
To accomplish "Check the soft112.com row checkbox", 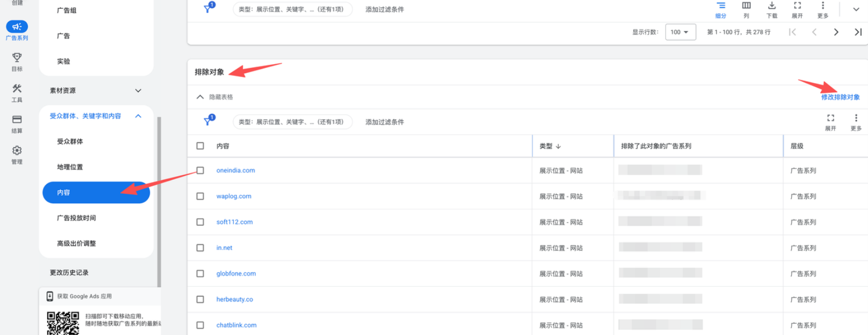I will 200,222.
